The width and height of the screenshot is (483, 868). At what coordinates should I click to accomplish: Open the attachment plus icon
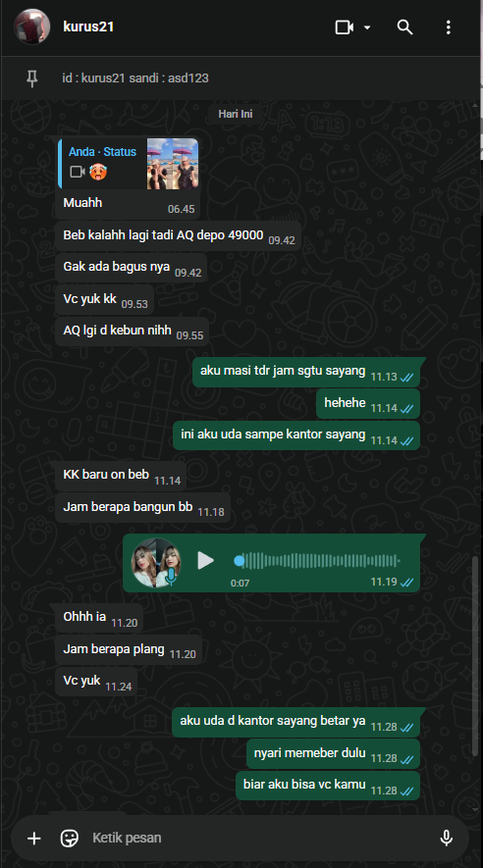(x=34, y=839)
